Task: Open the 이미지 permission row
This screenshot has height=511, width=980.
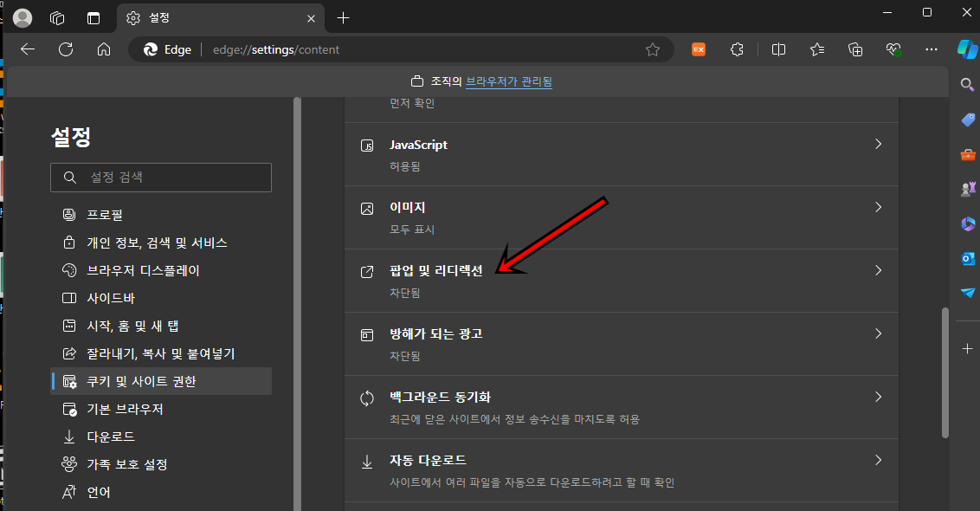Action: [622, 217]
